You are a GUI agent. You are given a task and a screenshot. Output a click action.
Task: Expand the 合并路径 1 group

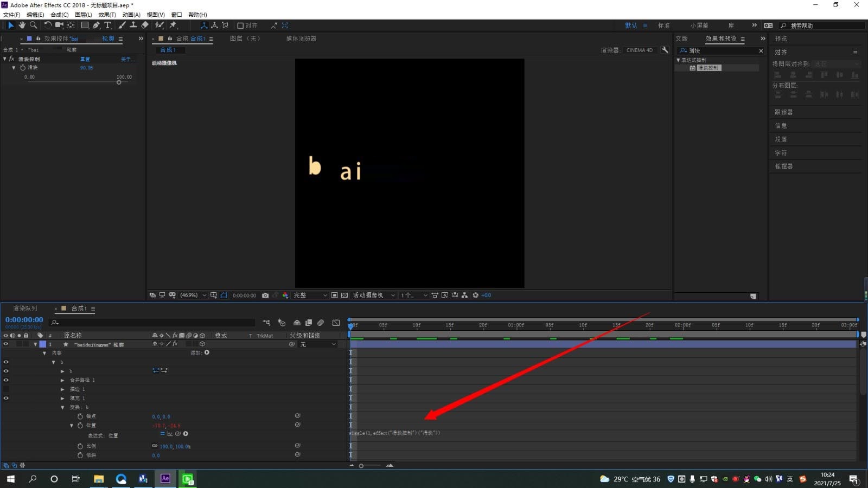click(x=62, y=381)
